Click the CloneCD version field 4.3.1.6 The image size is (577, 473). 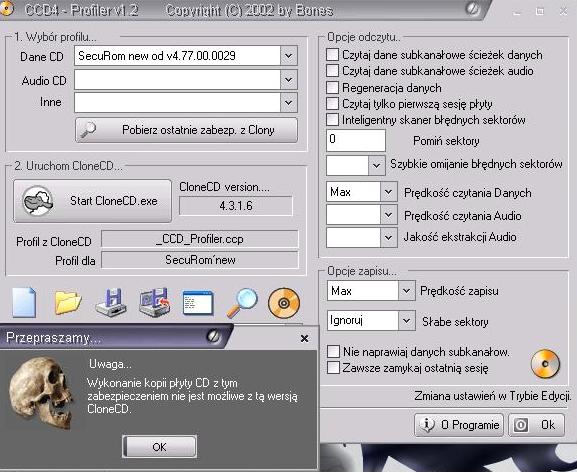coord(236,206)
